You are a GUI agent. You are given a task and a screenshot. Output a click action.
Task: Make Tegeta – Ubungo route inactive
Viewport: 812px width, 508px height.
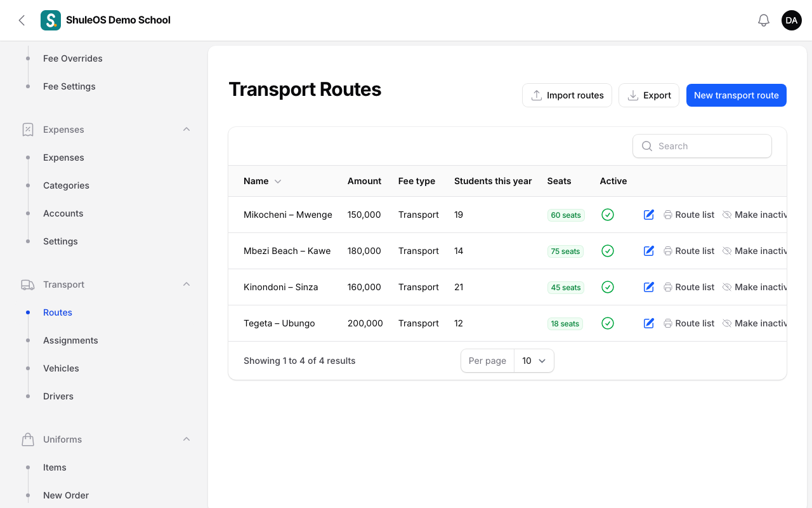pos(754,323)
